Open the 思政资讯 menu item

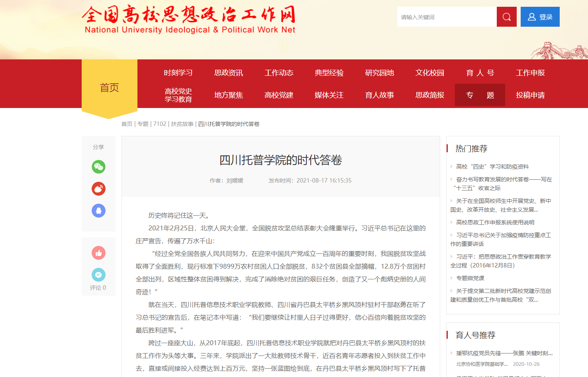[228, 73]
